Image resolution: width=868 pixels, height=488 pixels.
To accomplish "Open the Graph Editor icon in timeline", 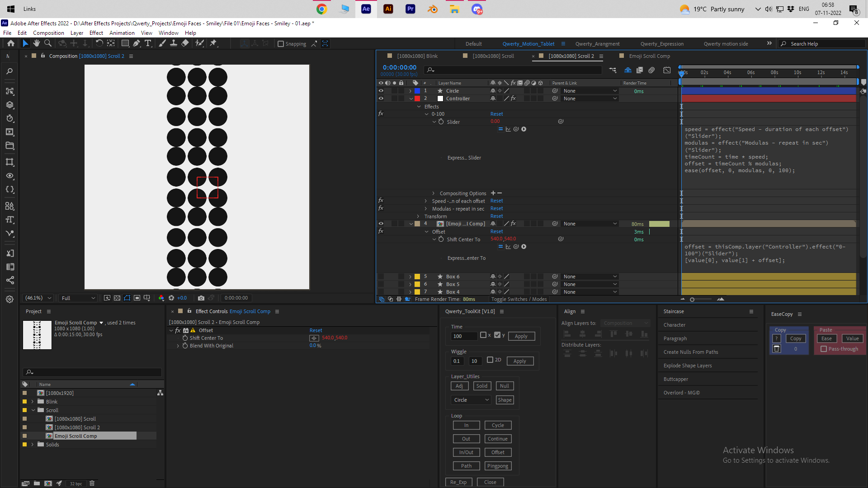I will tap(667, 70).
